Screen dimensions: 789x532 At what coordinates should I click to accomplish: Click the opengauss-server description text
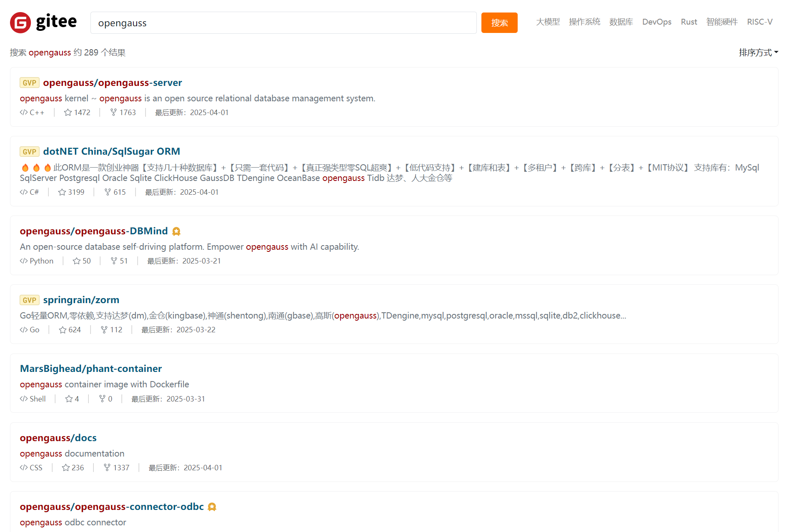pyautogui.click(x=198, y=98)
